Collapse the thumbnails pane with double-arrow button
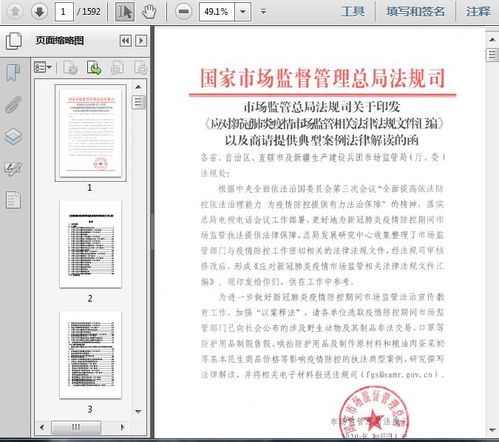499x442 pixels. pyautogui.click(x=125, y=41)
